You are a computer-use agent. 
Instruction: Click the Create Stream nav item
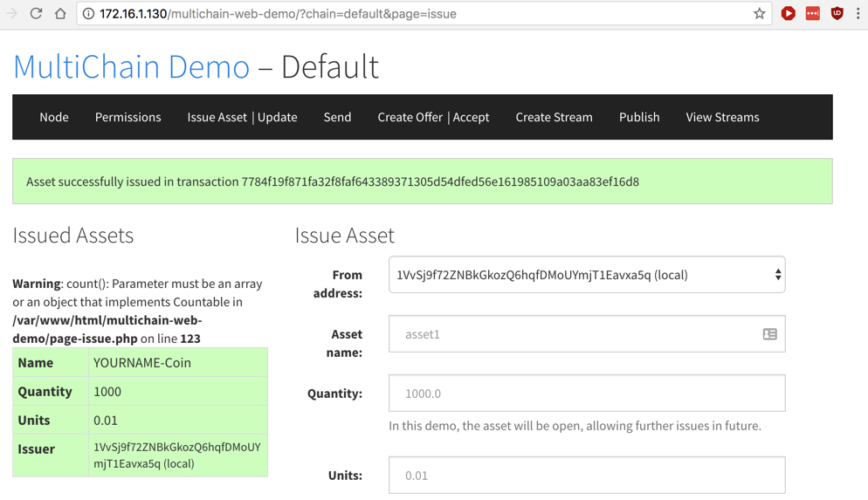click(x=554, y=117)
